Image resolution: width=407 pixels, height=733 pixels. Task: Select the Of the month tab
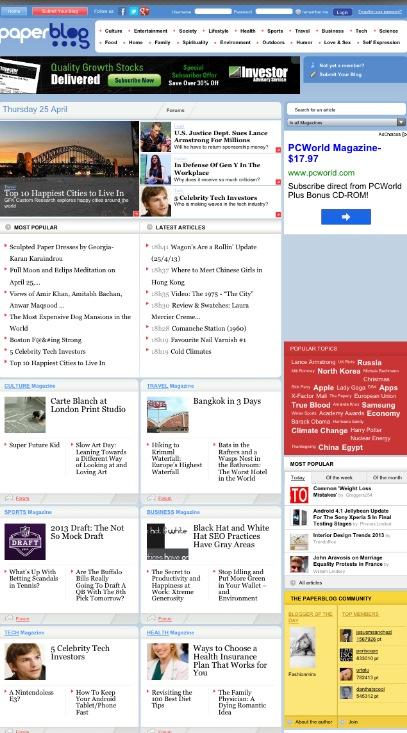[387, 478]
